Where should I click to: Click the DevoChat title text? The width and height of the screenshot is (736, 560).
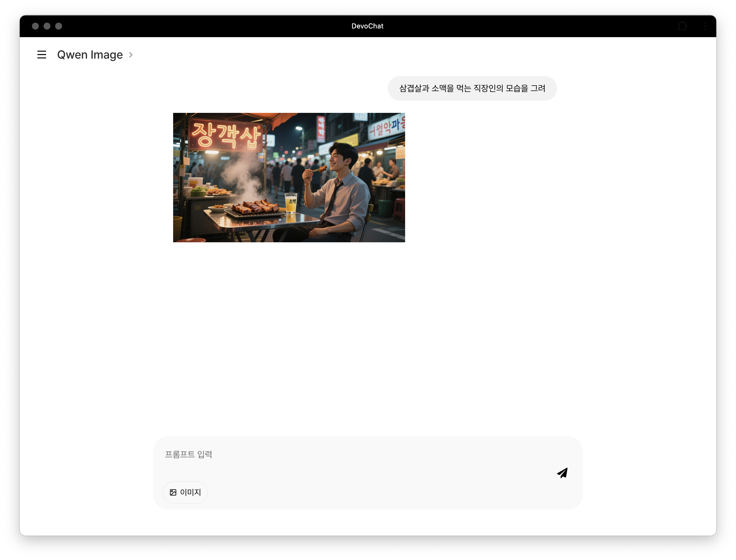pyautogui.click(x=367, y=26)
